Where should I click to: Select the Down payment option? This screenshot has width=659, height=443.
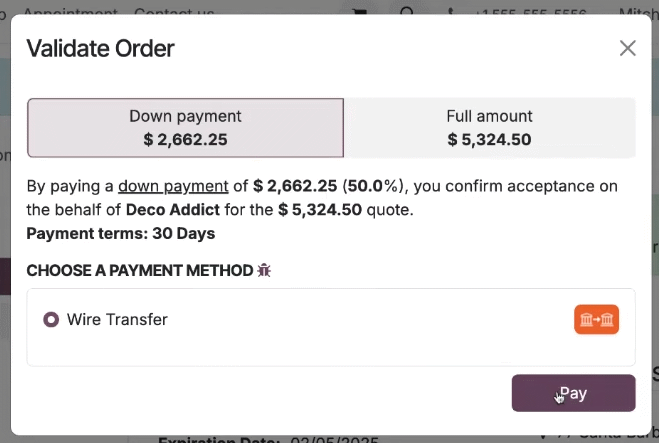[x=185, y=128]
